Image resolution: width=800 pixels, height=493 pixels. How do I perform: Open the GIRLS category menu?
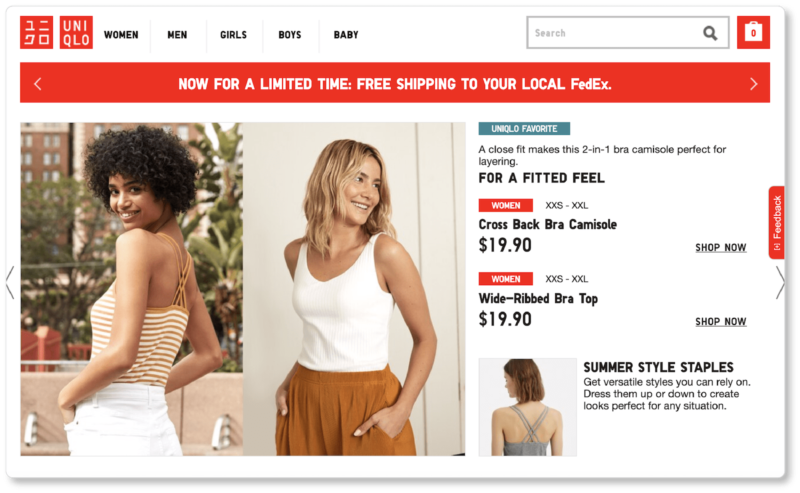point(233,35)
